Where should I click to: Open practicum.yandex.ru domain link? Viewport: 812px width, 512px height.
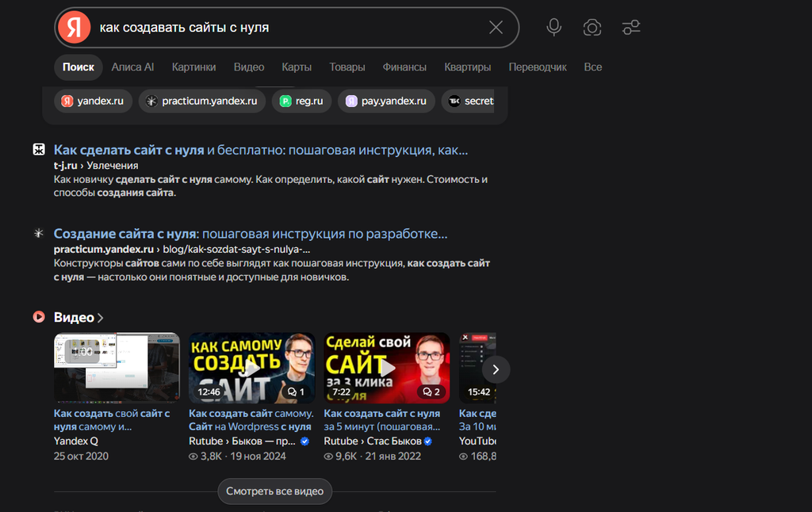click(x=104, y=250)
